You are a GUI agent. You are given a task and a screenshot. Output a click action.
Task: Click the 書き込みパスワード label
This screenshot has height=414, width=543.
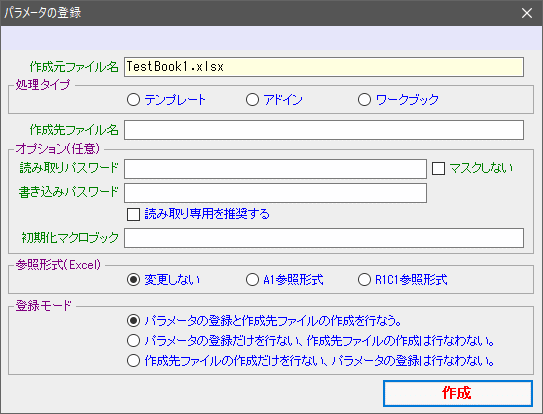pyautogui.click(x=69, y=192)
